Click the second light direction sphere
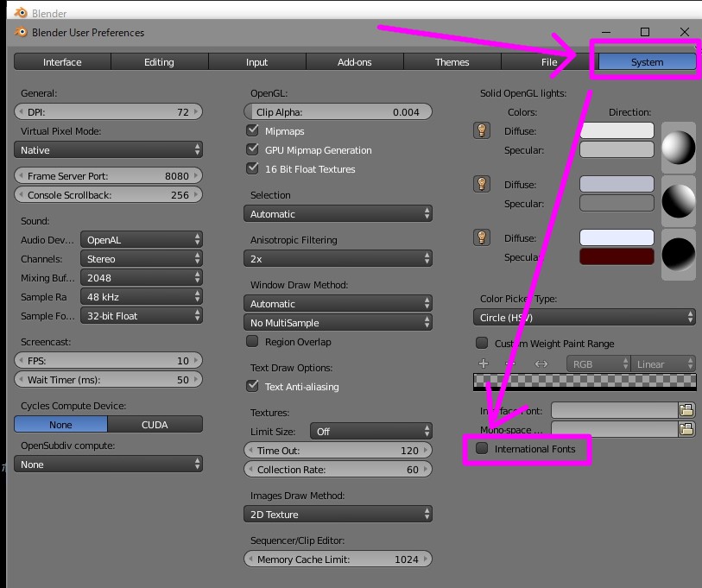Viewport: 702px width, 588px height. pyautogui.click(x=679, y=201)
